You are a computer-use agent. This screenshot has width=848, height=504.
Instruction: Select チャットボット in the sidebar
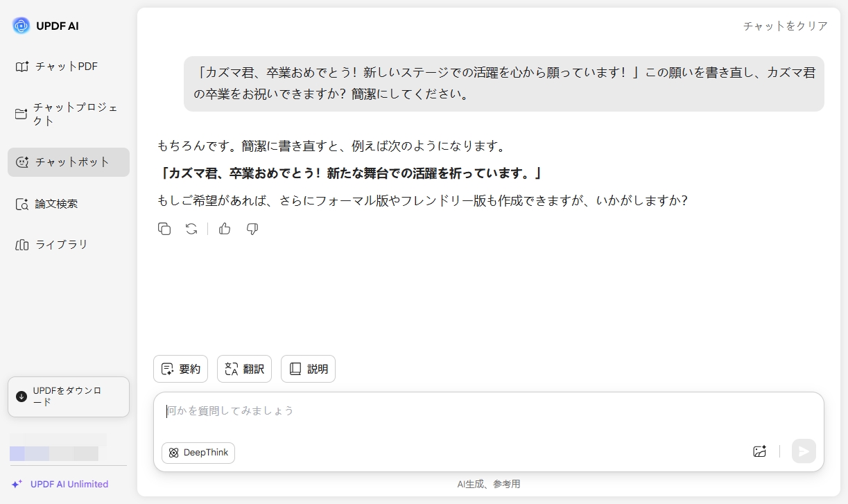click(68, 162)
